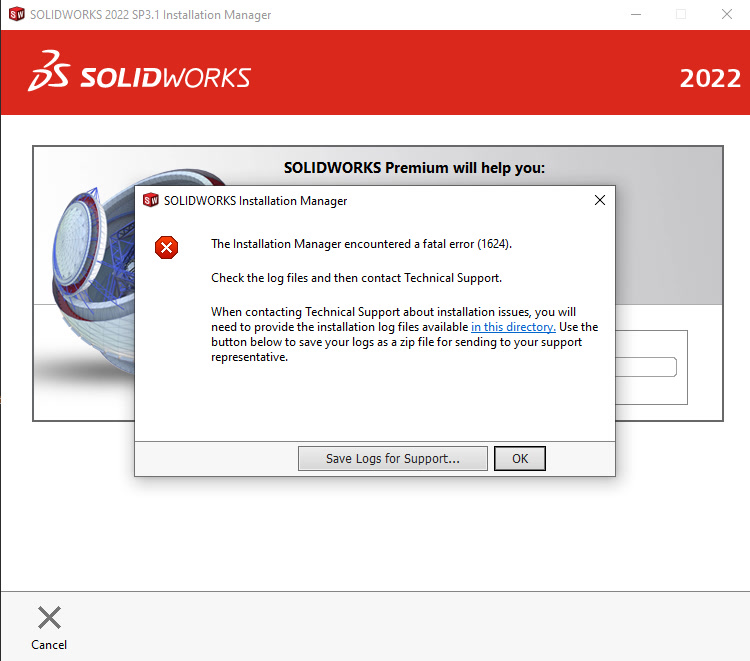Click the installation progress bar
Screen dimensions: 750x661
pyautogui.click(x=646, y=367)
